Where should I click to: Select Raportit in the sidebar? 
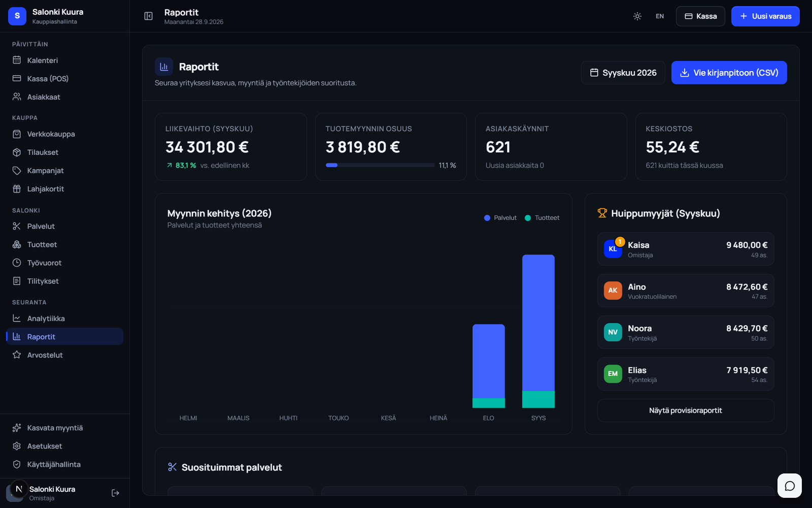point(64,337)
